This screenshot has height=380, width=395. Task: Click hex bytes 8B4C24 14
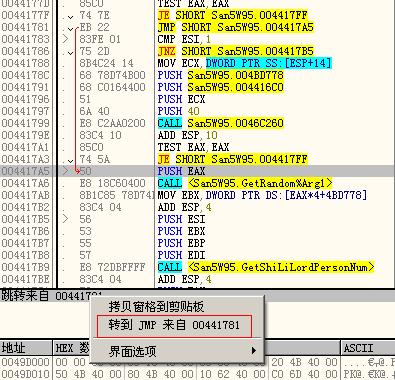click(x=106, y=63)
